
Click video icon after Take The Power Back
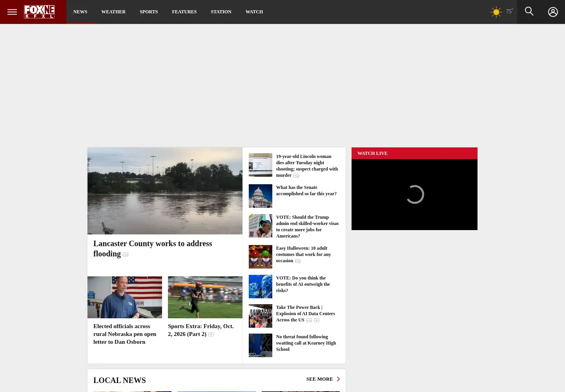(317, 320)
